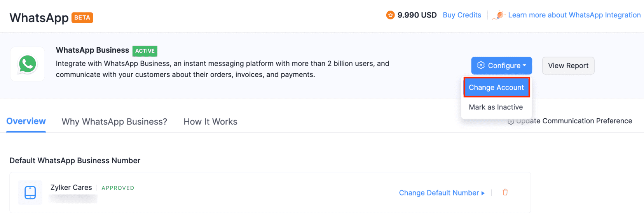Click the device icon beside Zylker Cares

tap(30, 192)
